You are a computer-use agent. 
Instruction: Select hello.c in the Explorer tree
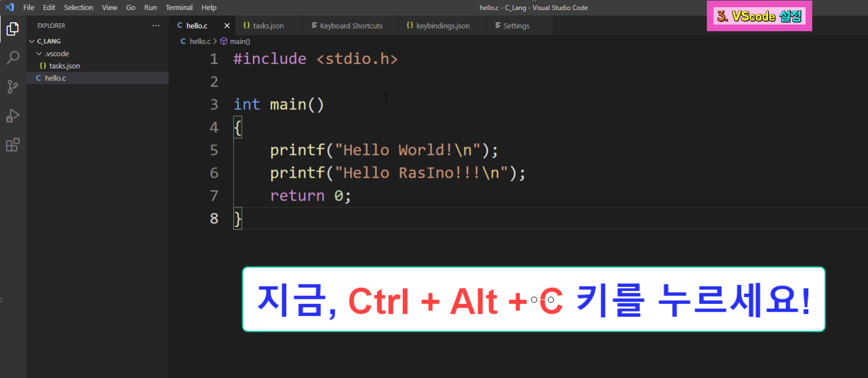coord(97,78)
